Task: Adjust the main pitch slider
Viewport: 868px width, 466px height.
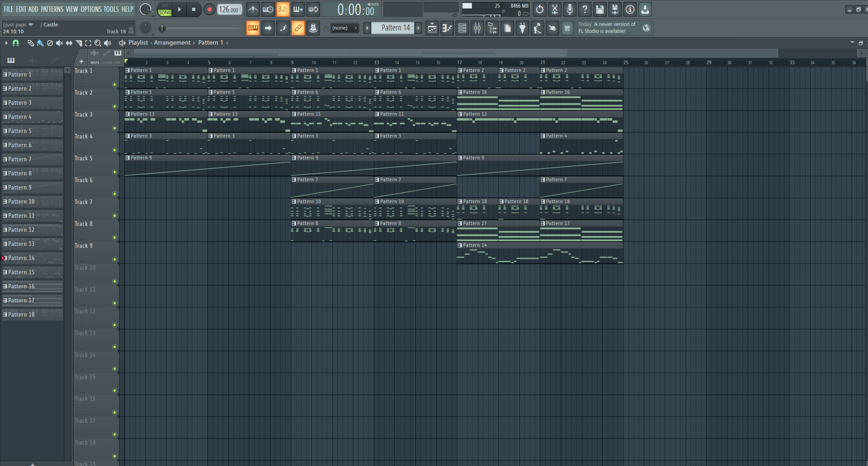Action: click(x=201, y=28)
